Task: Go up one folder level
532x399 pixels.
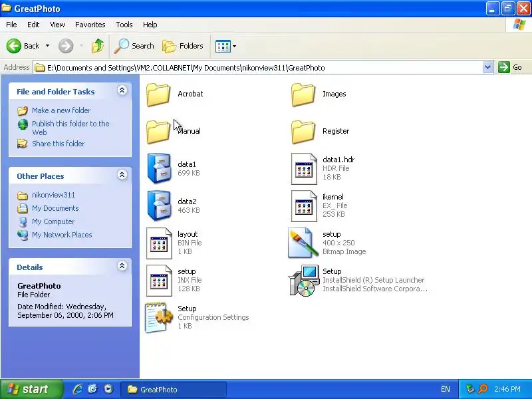Action: 98,46
